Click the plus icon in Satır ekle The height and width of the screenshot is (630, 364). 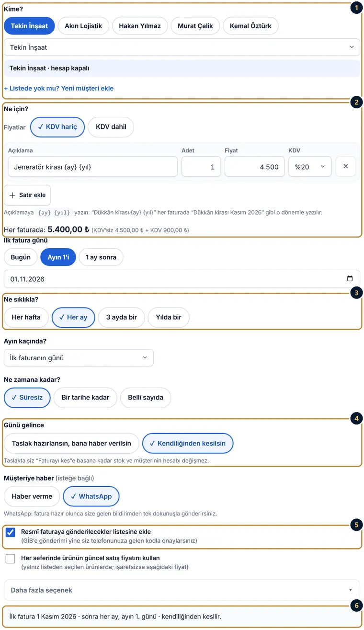point(13,195)
